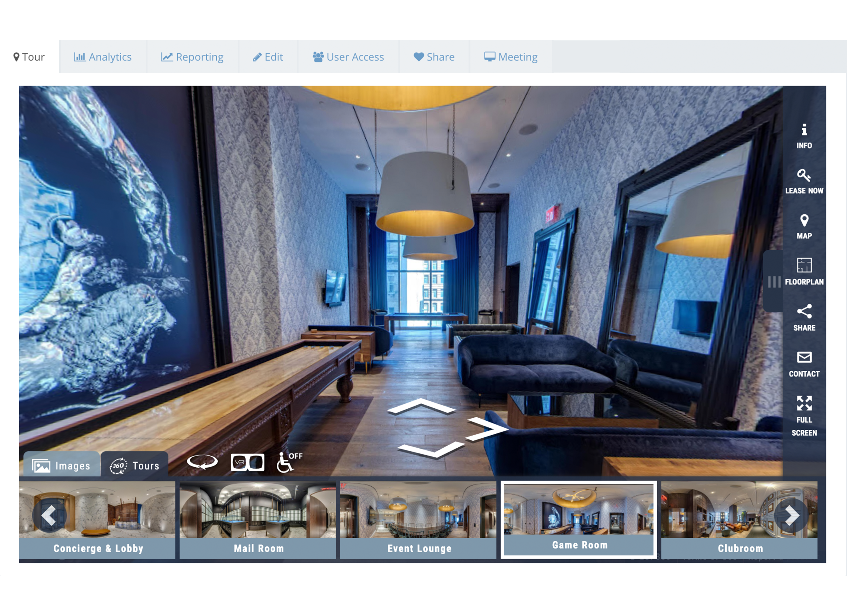Viewport: 847px width, 616px height.
Task: Open the Meeting tab
Action: tap(511, 57)
